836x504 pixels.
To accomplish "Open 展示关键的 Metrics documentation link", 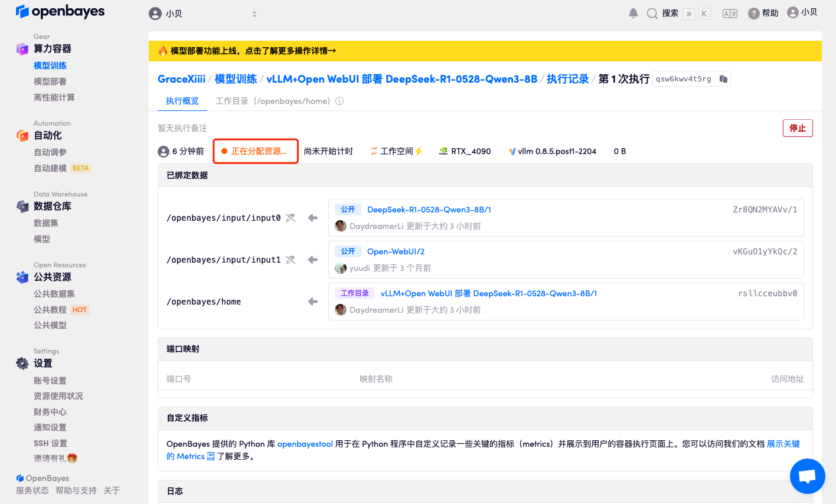I will [783, 444].
